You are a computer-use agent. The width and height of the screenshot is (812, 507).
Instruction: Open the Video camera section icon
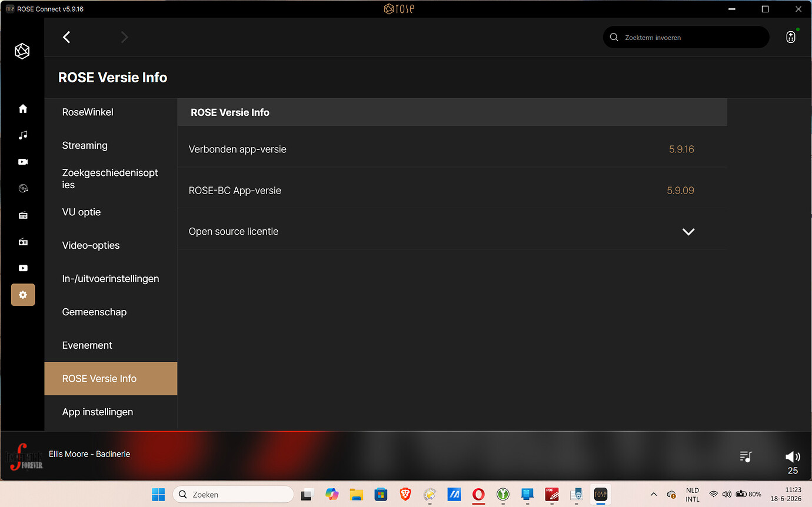point(23,162)
